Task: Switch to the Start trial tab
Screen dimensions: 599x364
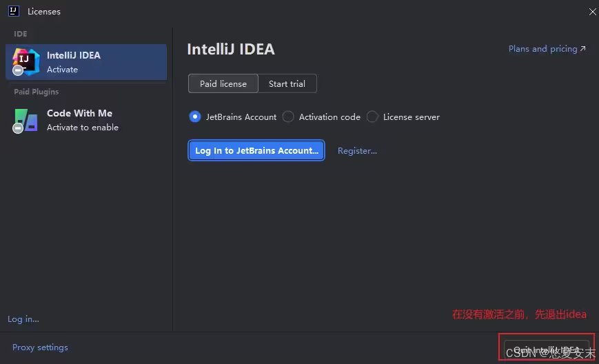Action: pos(287,83)
